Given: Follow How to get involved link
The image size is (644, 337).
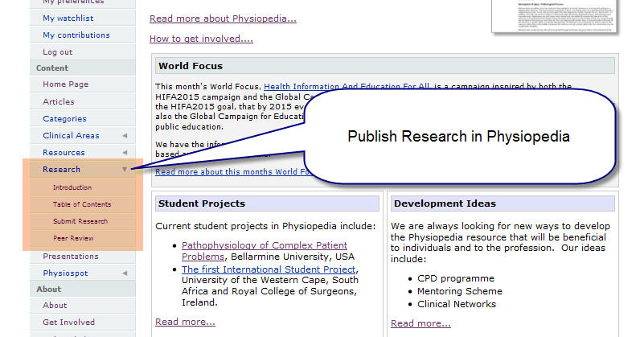Looking at the screenshot, I should [x=201, y=39].
